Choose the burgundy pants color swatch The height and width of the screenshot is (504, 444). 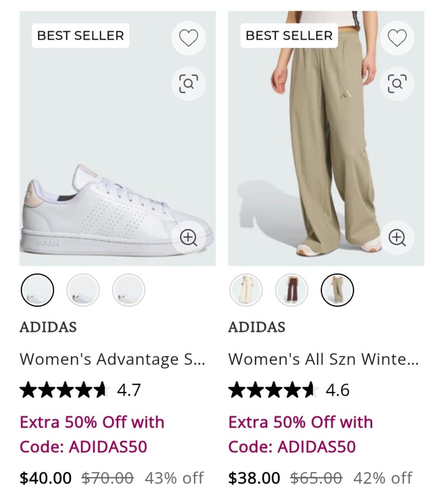pyautogui.click(x=292, y=290)
